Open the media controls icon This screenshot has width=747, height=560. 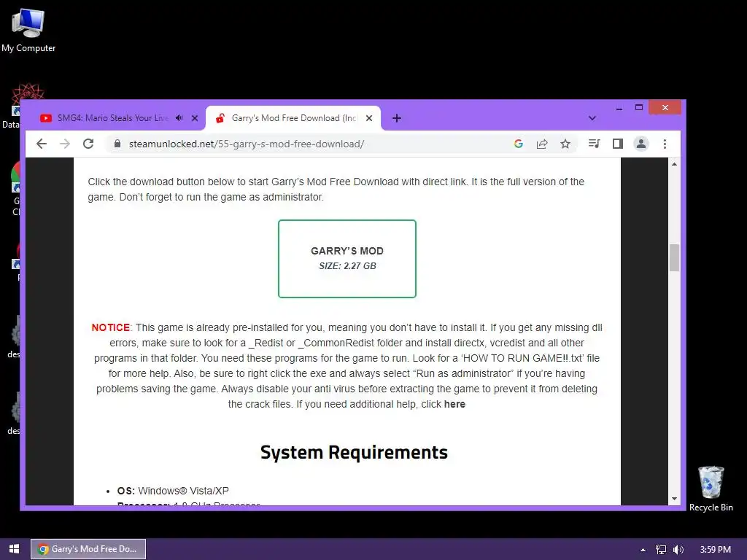click(x=594, y=144)
